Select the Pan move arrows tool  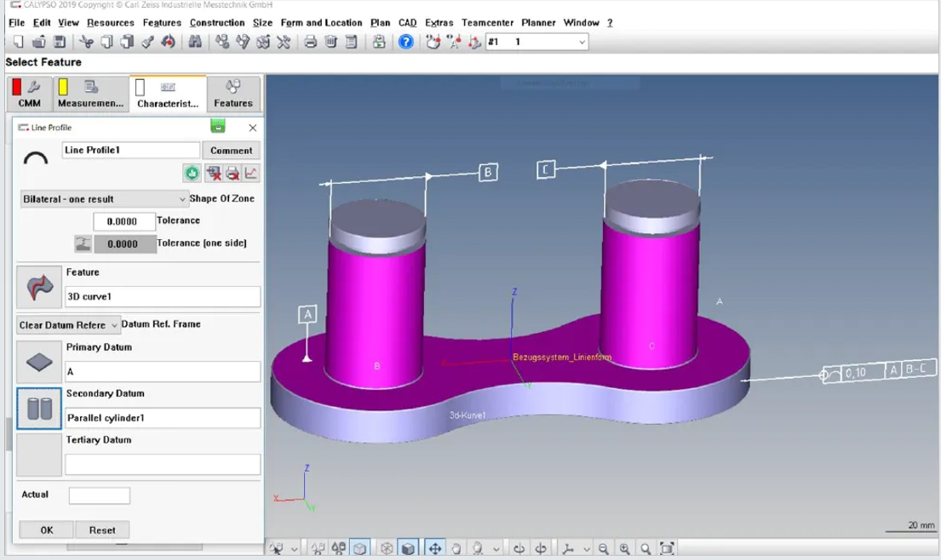coord(434,548)
